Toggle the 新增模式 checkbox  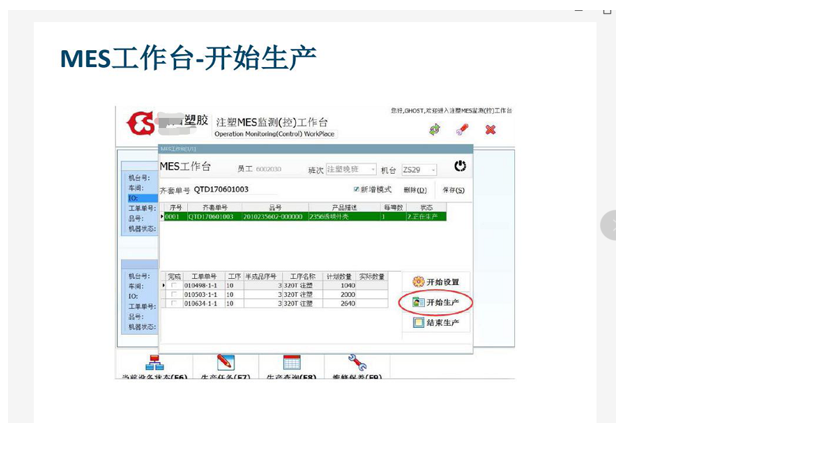coord(357,189)
